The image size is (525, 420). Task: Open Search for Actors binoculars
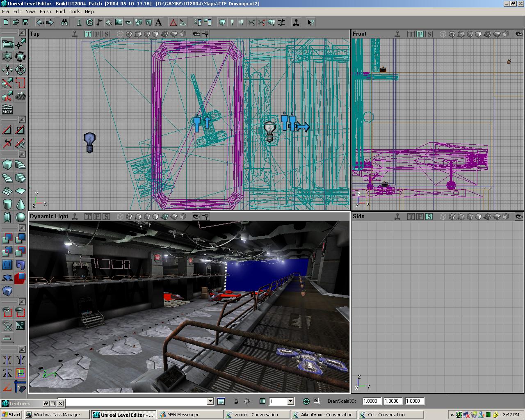pyautogui.click(x=64, y=22)
